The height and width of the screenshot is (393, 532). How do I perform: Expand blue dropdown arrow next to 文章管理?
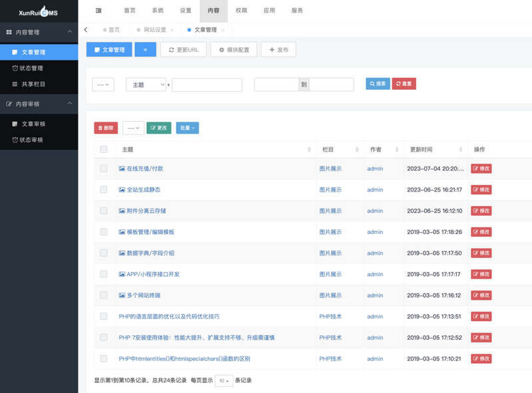(145, 50)
